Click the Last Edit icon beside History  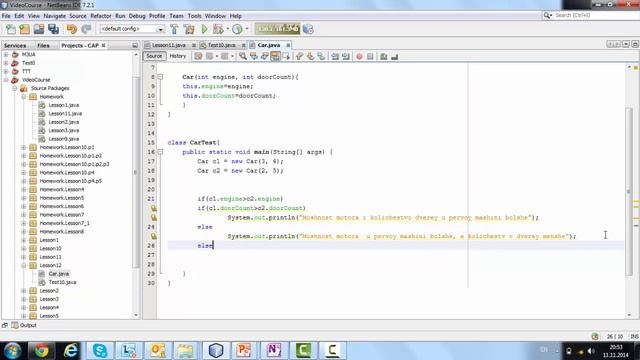198,56
